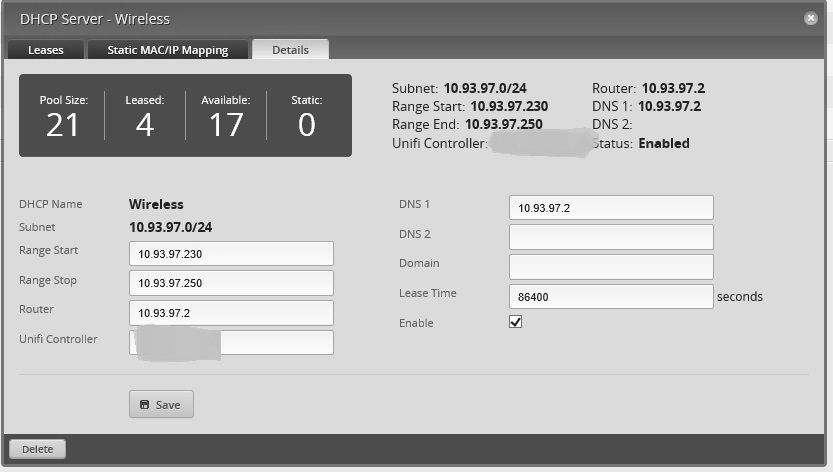Click the Pool Size counter
The image size is (833, 472).
pyautogui.click(x=63, y=115)
